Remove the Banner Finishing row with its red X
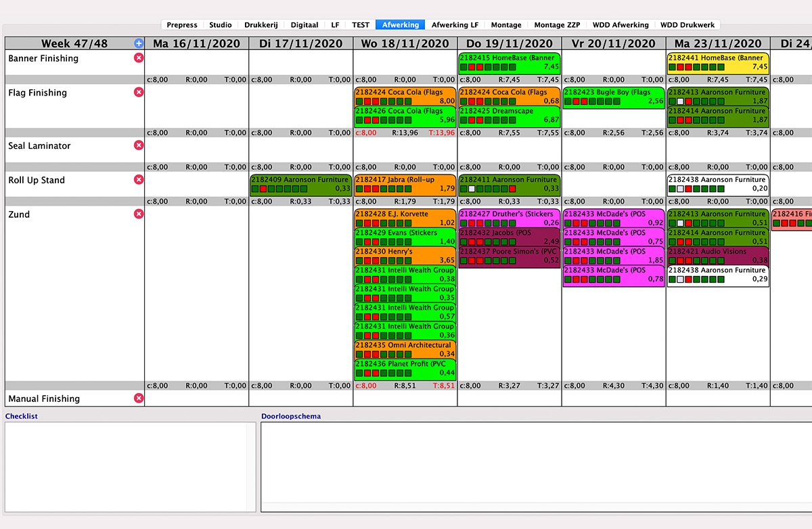This screenshot has width=812, height=529. click(139, 58)
